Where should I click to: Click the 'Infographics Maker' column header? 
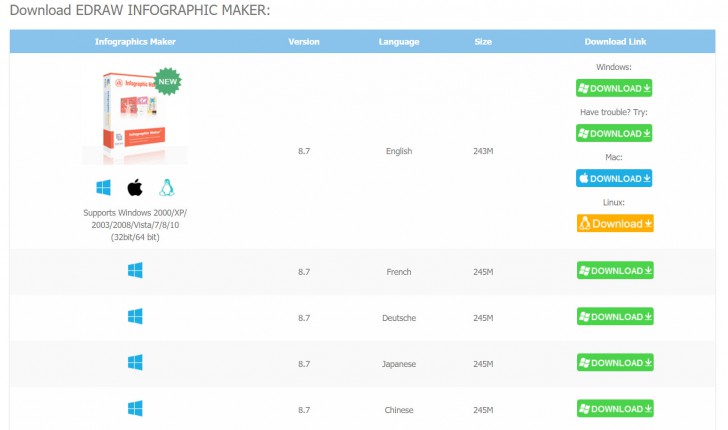[x=135, y=42]
